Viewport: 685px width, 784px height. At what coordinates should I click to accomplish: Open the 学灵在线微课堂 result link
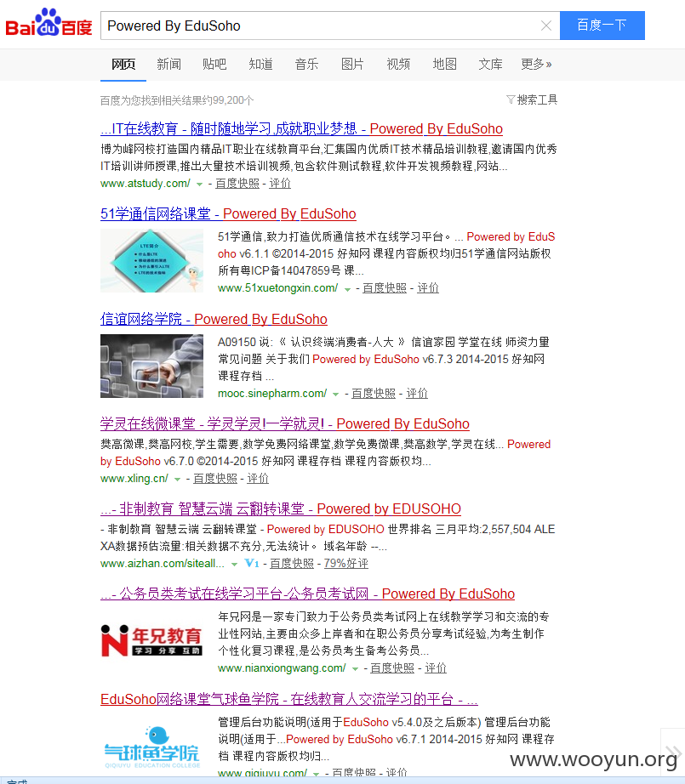[x=285, y=424]
